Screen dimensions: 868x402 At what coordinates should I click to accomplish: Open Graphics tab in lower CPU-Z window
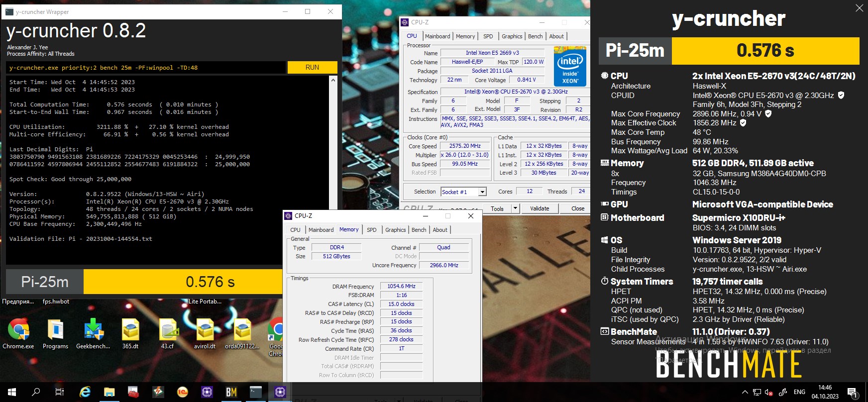click(395, 230)
